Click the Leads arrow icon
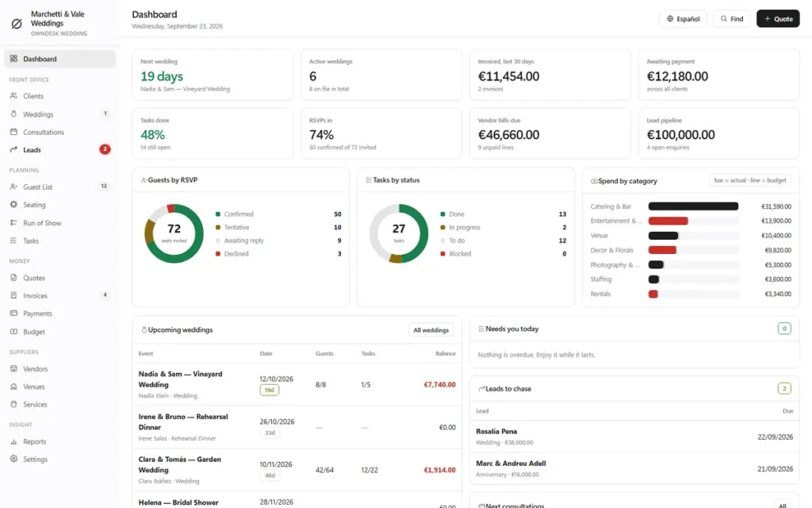Screen dimensions: 812x508 click(x=13, y=150)
